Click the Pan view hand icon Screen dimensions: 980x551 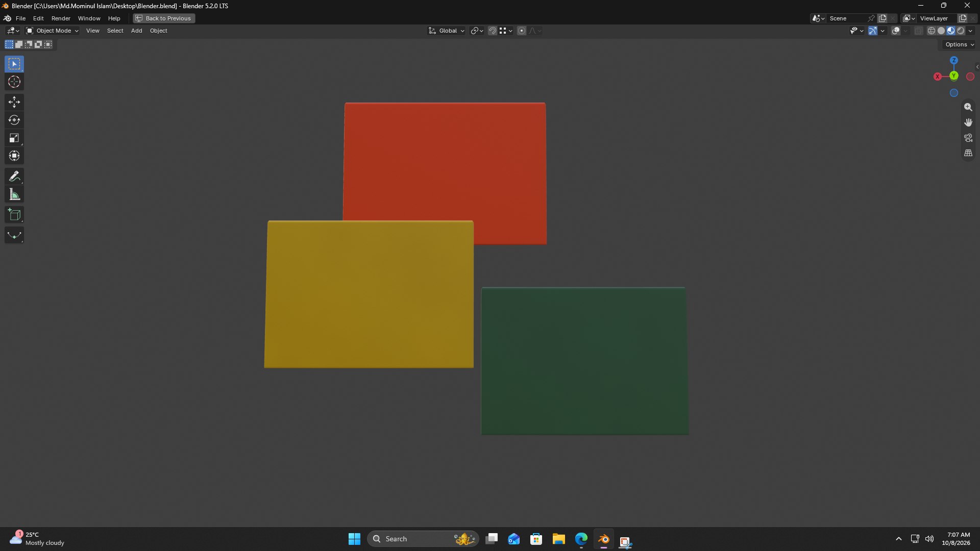click(x=968, y=122)
